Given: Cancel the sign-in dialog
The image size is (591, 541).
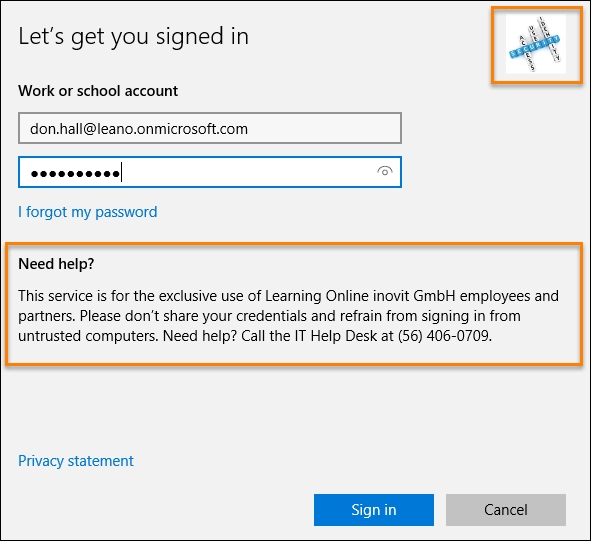Looking at the screenshot, I should [x=506, y=510].
